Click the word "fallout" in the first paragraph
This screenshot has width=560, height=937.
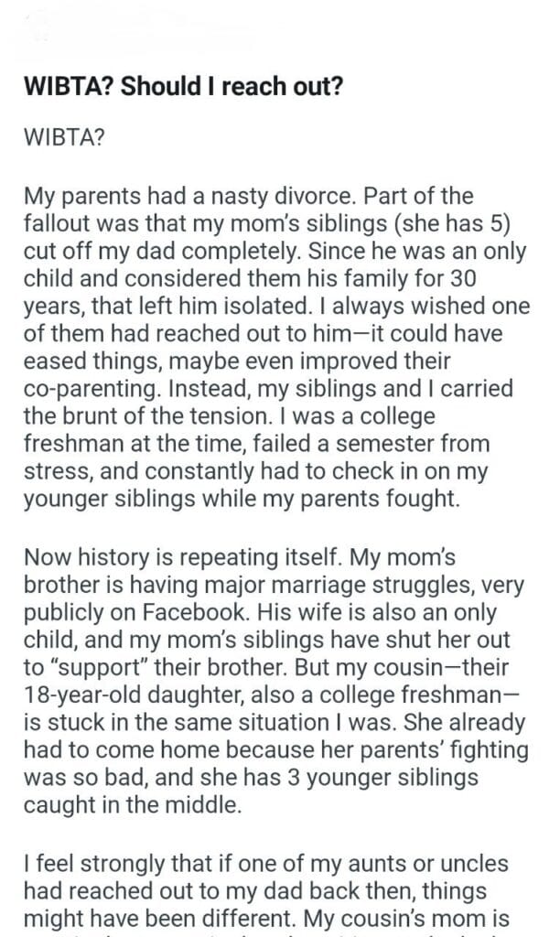coord(56,221)
